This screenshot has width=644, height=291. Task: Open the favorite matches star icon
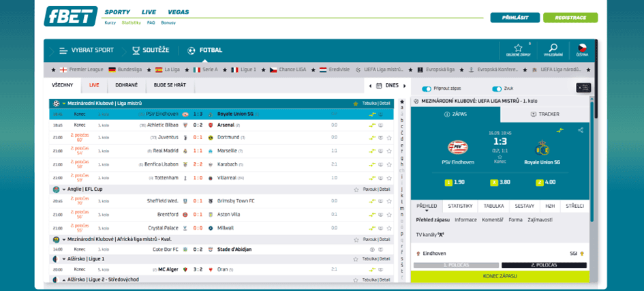(518, 49)
